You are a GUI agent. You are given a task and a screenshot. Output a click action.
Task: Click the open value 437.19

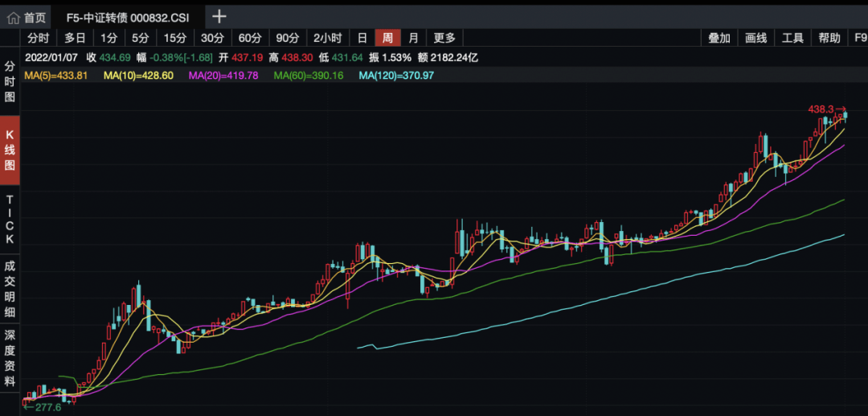click(247, 58)
